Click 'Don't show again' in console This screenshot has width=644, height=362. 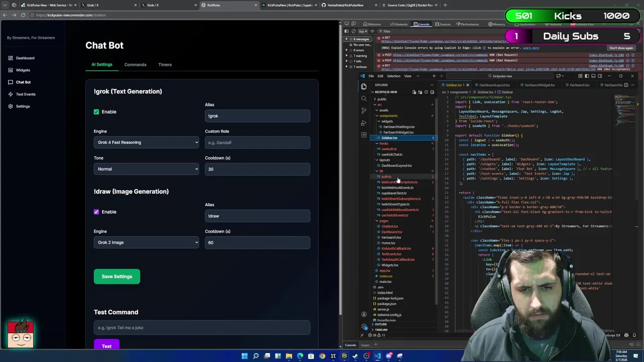pos(621,48)
